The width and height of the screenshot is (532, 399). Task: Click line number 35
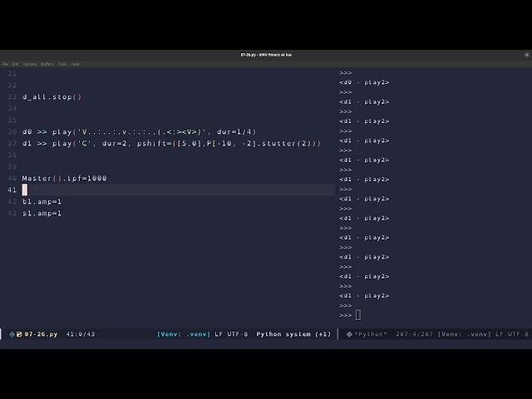12,120
